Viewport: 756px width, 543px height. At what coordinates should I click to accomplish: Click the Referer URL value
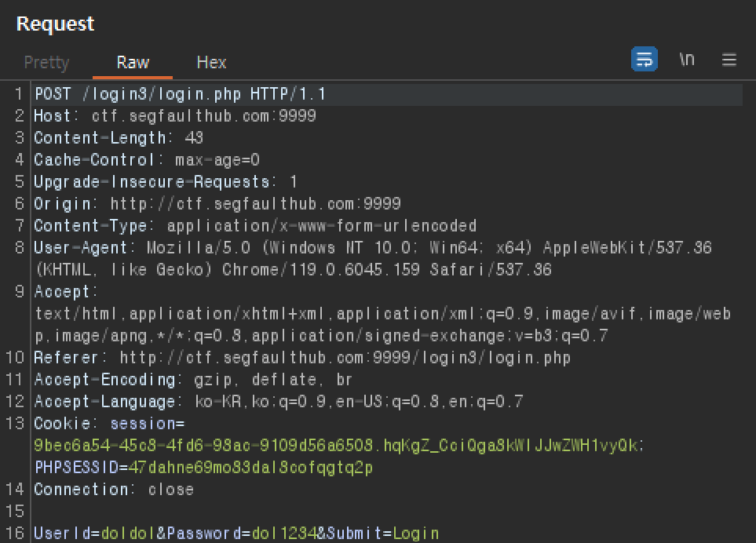coord(345,358)
